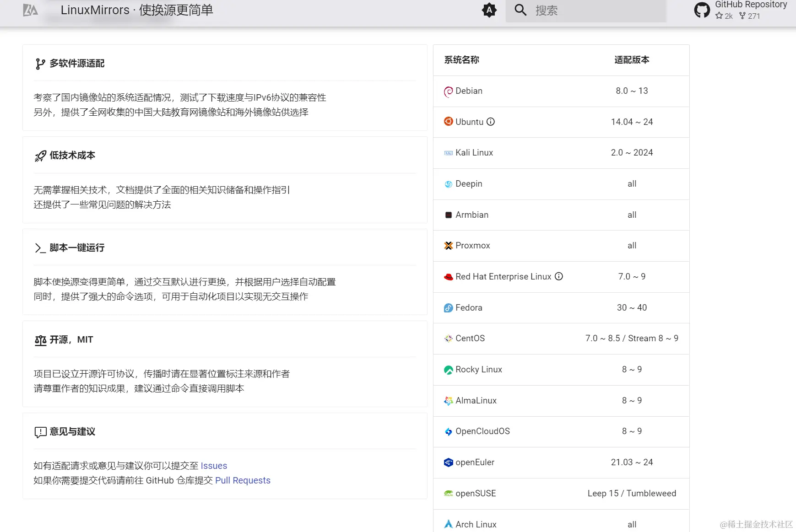Click the OpenCloudOS logo icon
This screenshot has height=532, width=796.
pos(449,431)
